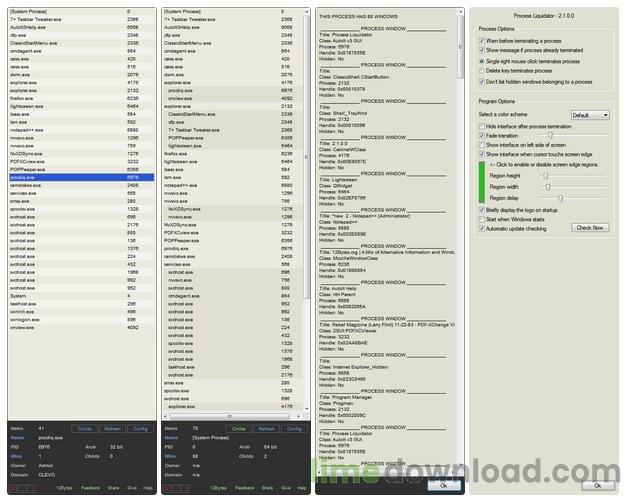
Task: Click Childs button in the flat list panel
Action: pos(85,429)
